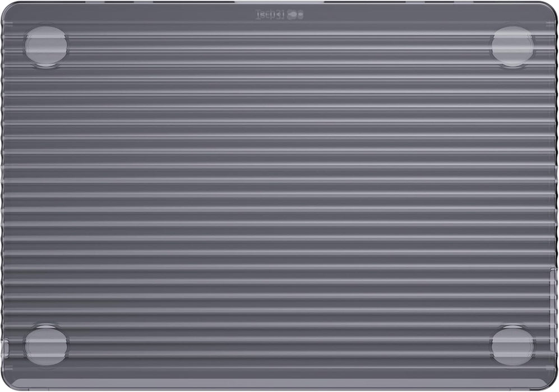The image size is (559, 392).
Task: Click the small clip notch near bottom-left foot
Action: pos(7,349)
